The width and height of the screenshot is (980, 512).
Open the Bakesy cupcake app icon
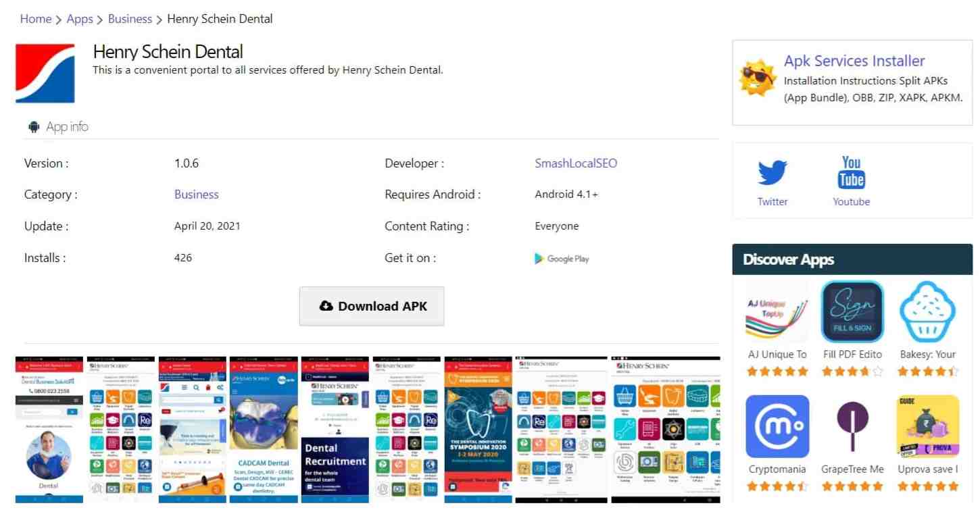coord(927,312)
